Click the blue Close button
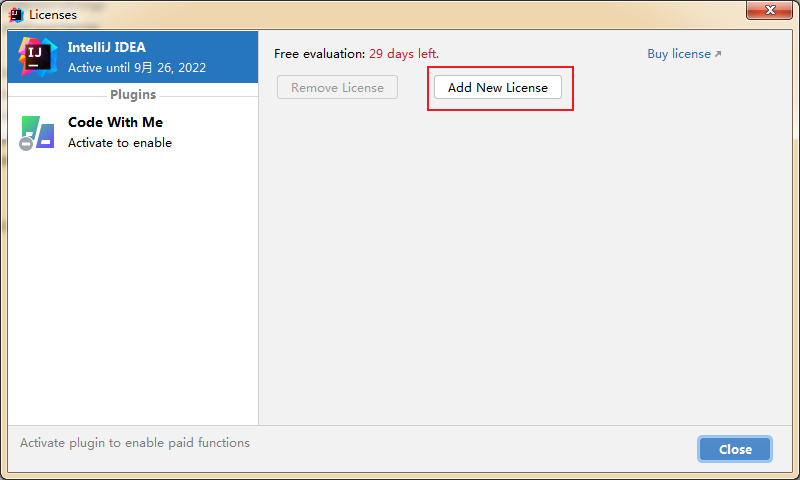800x480 pixels. 735,449
